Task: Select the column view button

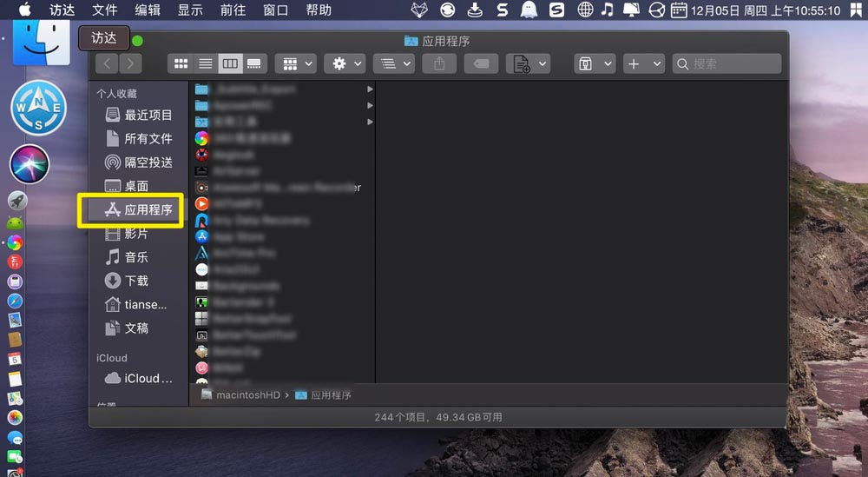Action: coord(230,63)
